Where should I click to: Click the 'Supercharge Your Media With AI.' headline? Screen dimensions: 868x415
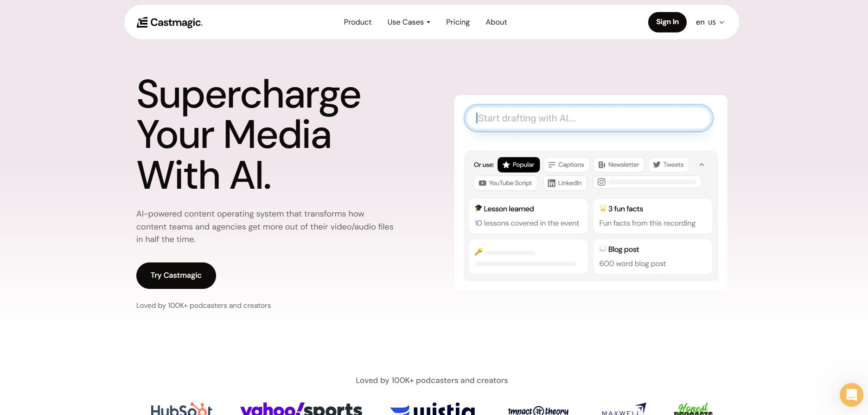pyautogui.click(x=249, y=134)
